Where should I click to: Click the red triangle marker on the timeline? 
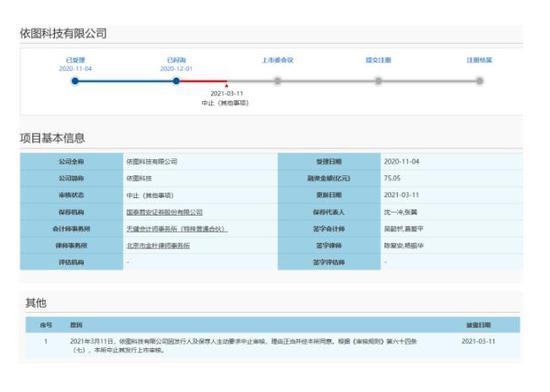(227, 85)
